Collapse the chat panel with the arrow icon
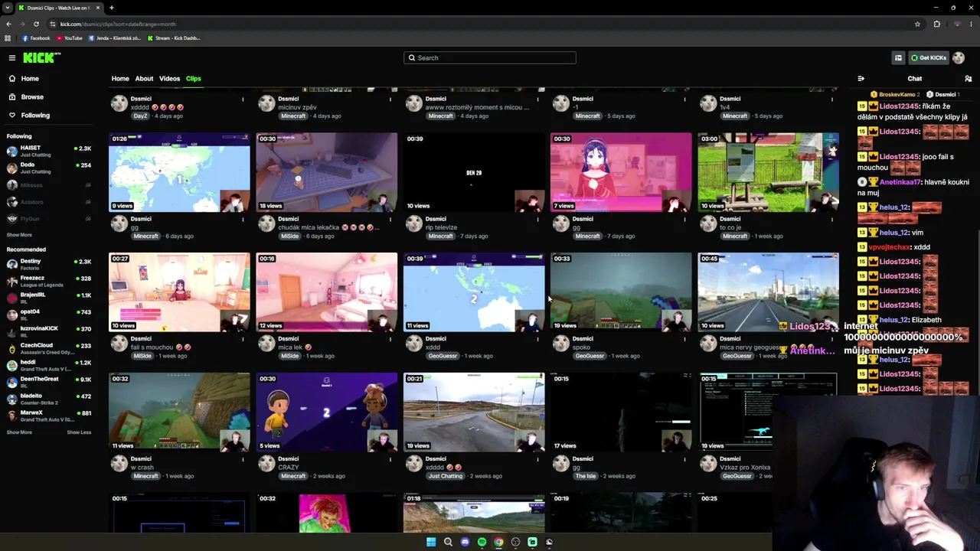Viewport: 980px width, 551px height. [x=861, y=78]
